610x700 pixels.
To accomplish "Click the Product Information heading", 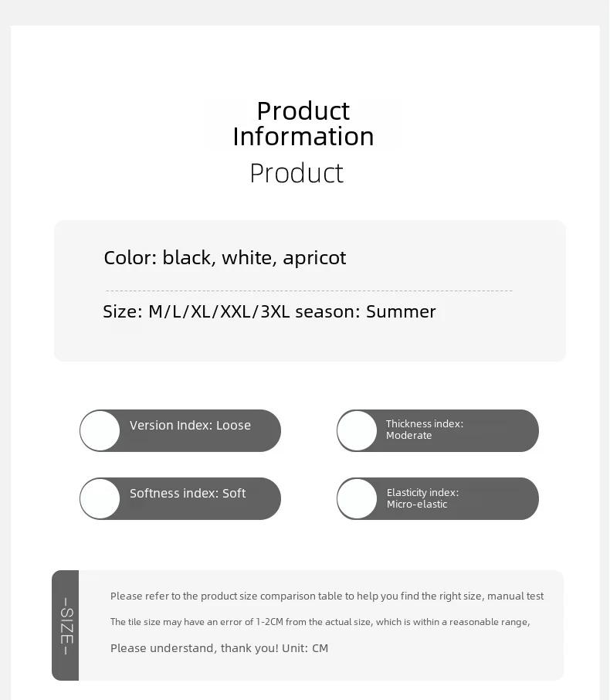I will pyautogui.click(x=303, y=123).
